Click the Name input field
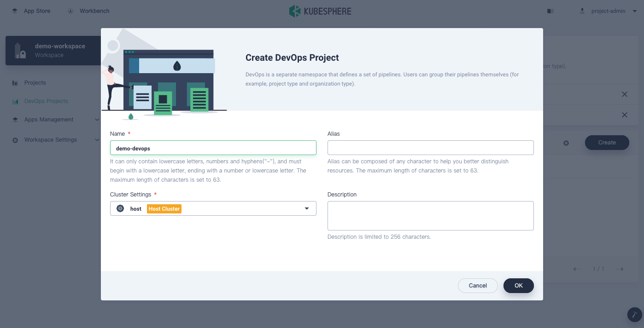 tap(213, 148)
